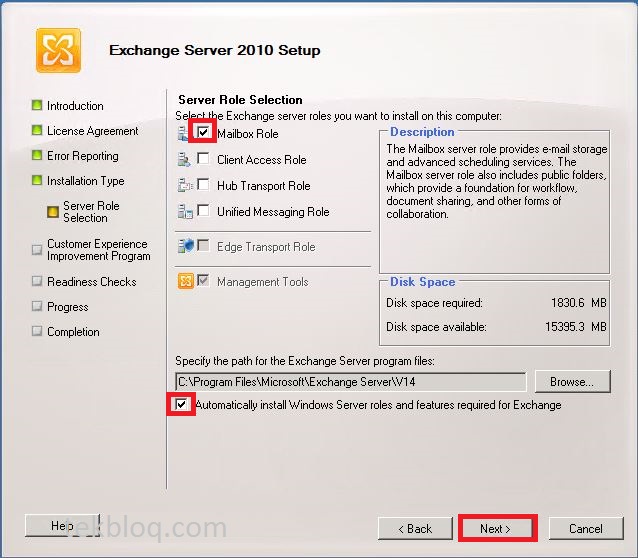Click the 1830.6 MB disk space required value

(x=579, y=302)
